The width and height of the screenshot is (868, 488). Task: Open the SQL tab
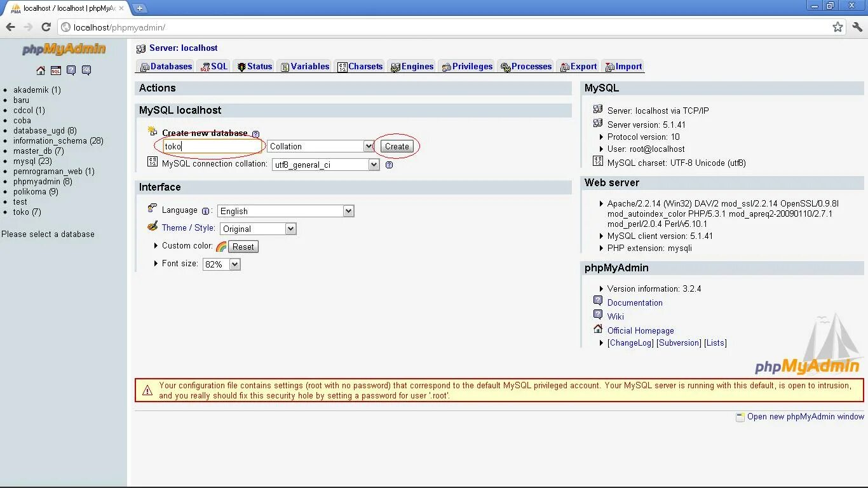tap(214, 67)
